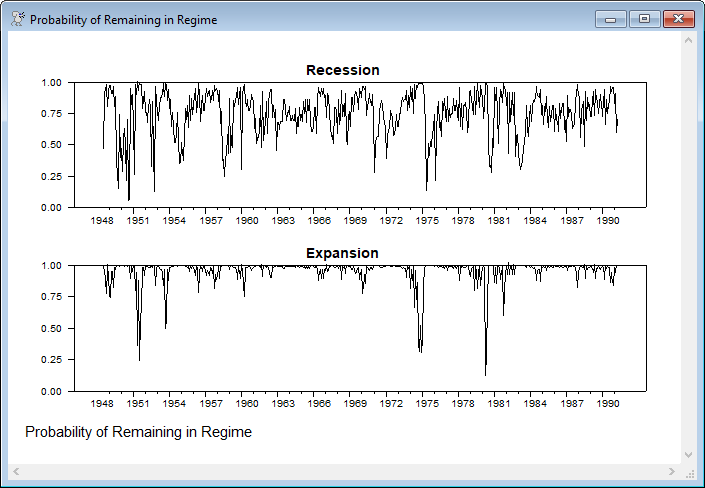The width and height of the screenshot is (705, 488).
Task: Click the vertical scrollbar track
Action: [x=688, y=250]
